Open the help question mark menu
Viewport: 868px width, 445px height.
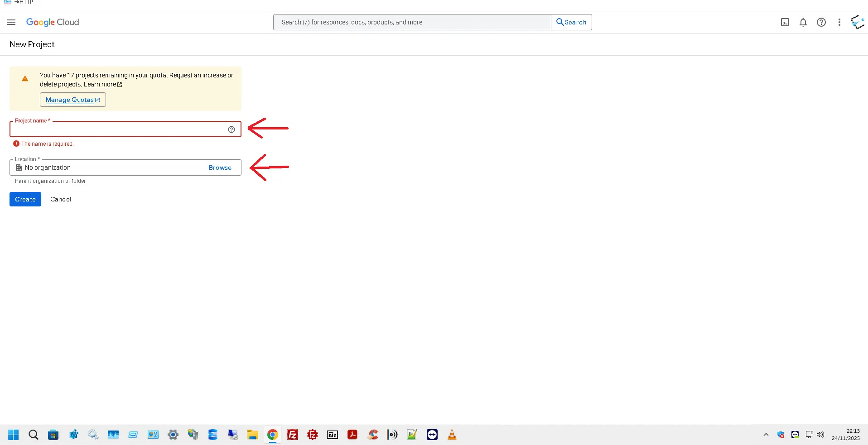click(821, 22)
